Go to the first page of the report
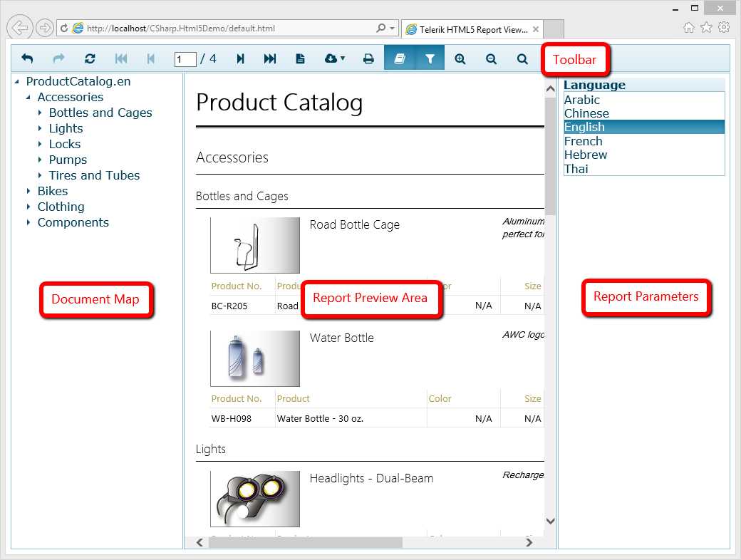Viewport: 741px width, 560px height. [x=121, y=58]
